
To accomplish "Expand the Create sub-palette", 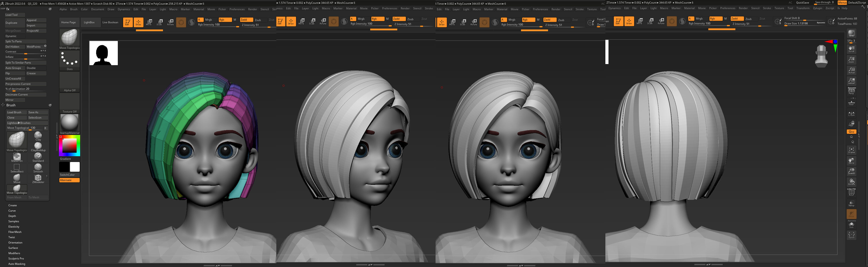I will [12, 205].
